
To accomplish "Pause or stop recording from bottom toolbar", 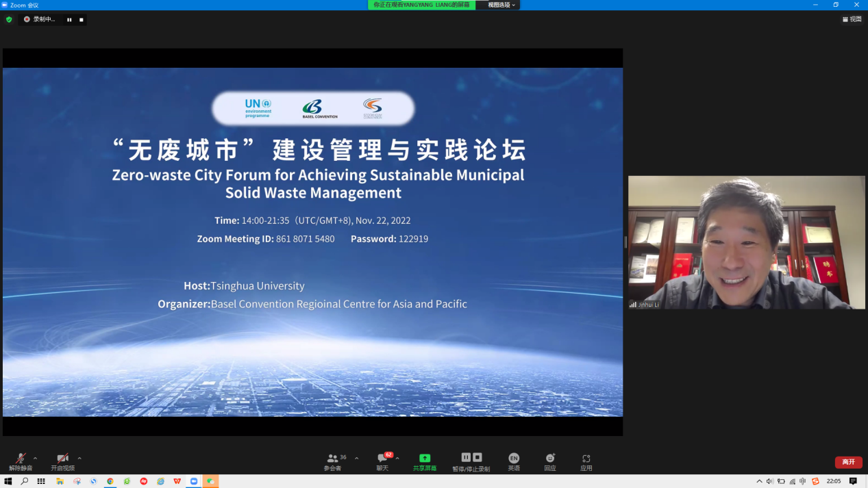I will [471, 462].
